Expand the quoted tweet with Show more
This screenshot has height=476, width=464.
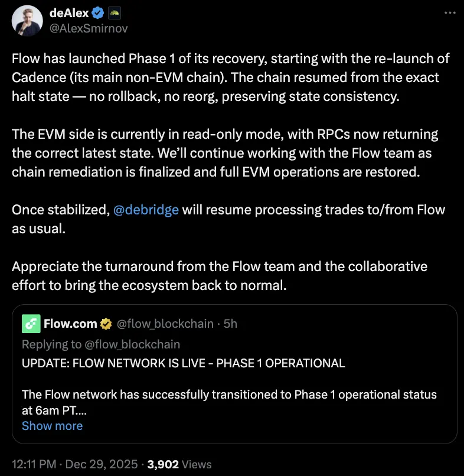click(x=52, y=426)
